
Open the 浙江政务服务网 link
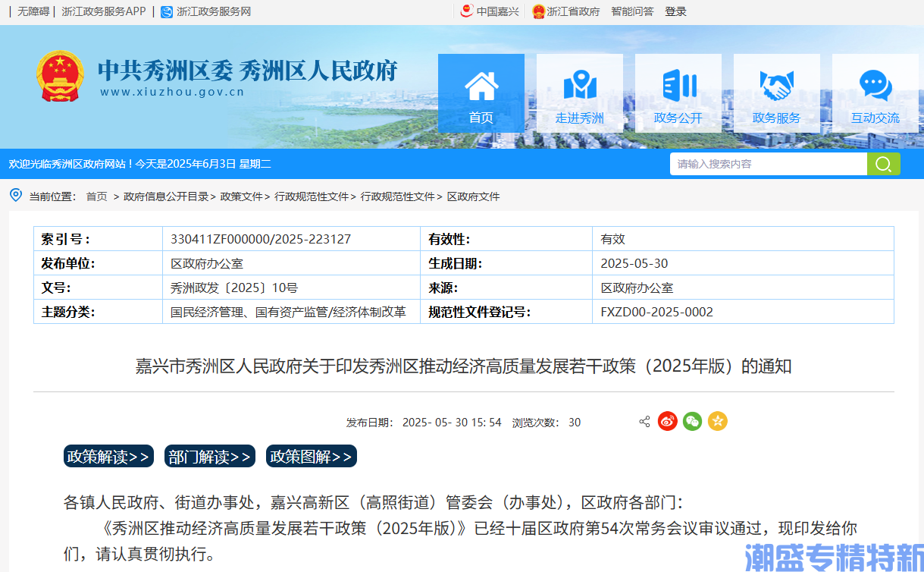214,11
